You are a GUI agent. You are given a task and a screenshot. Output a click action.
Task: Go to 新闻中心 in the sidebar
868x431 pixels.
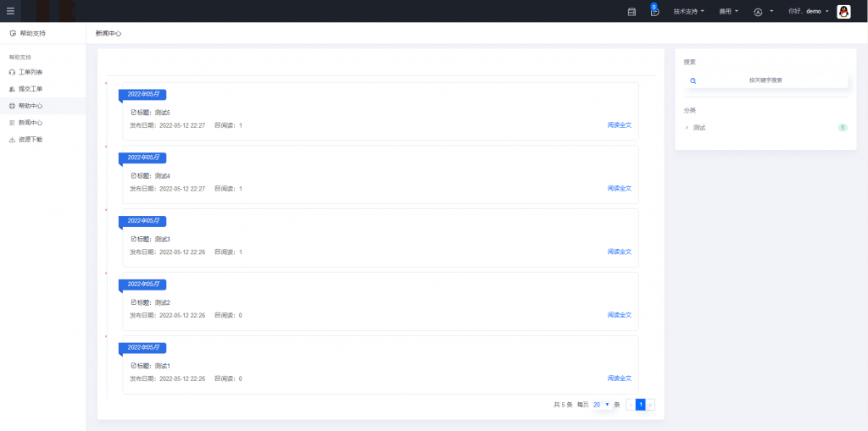[x=31, y=123]
